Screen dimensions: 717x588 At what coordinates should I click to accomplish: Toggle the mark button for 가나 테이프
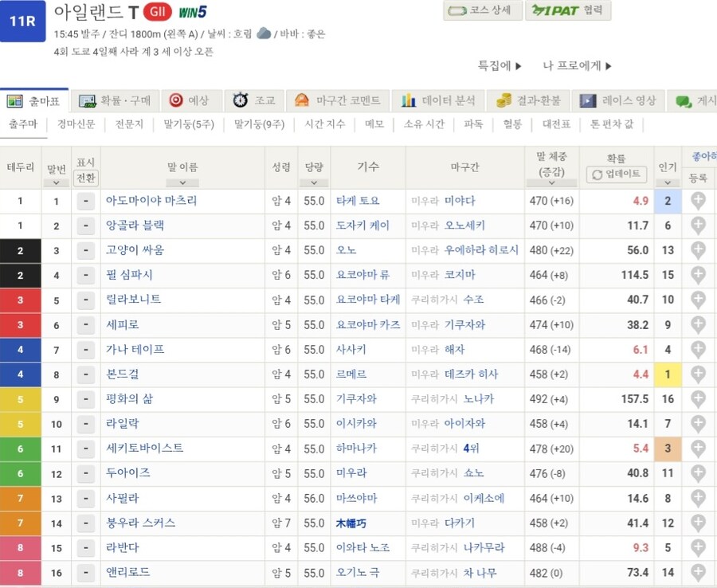pos(85,350)
